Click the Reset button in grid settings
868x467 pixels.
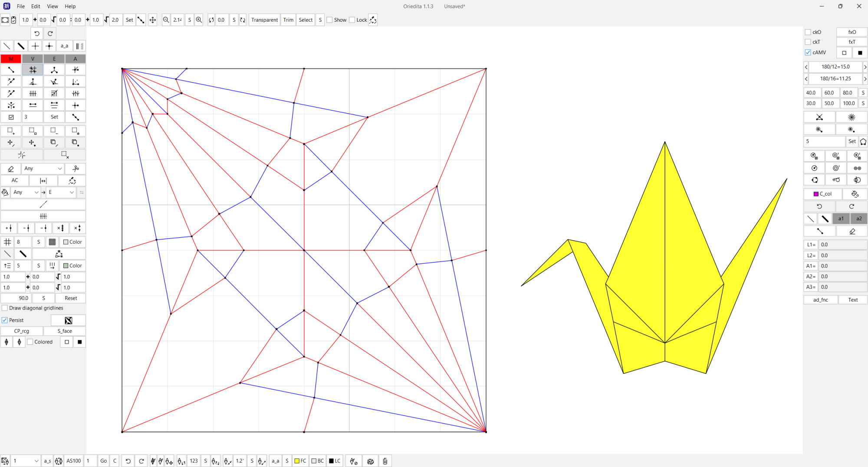click(71, 298)
